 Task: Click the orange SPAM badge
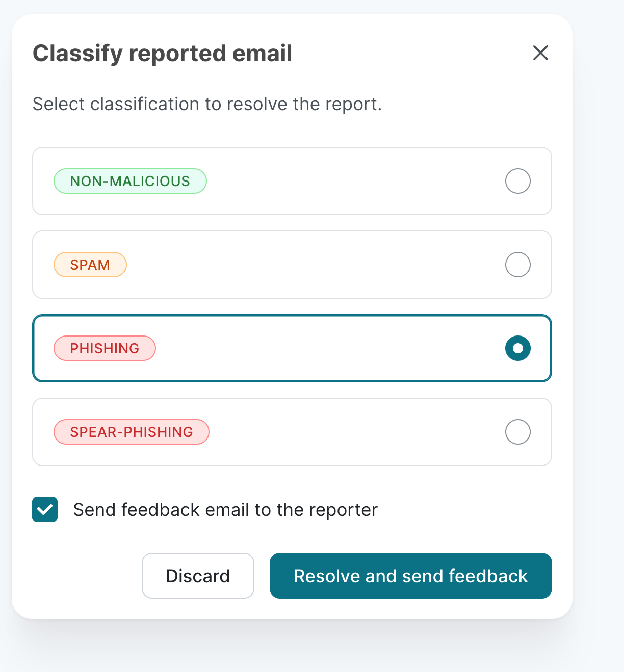point(90,265)
